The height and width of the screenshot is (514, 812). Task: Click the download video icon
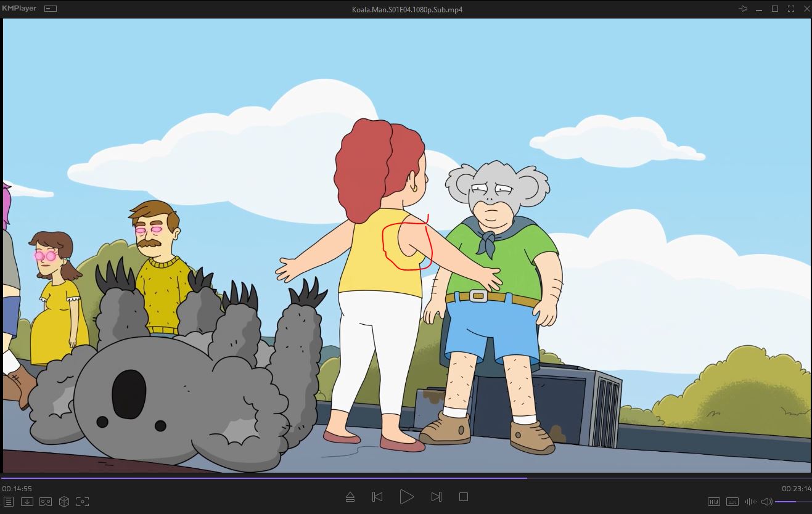27,502
